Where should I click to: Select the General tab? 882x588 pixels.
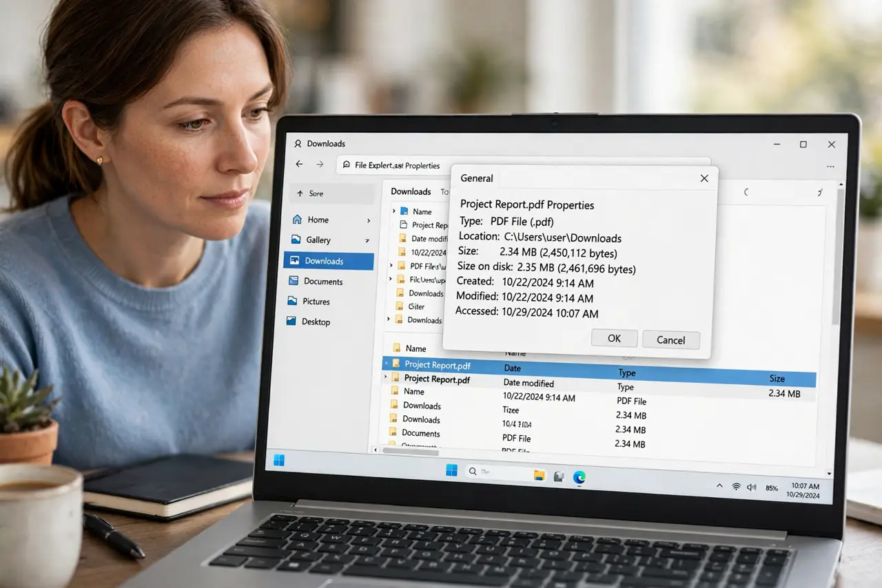(x=477, y=178)
